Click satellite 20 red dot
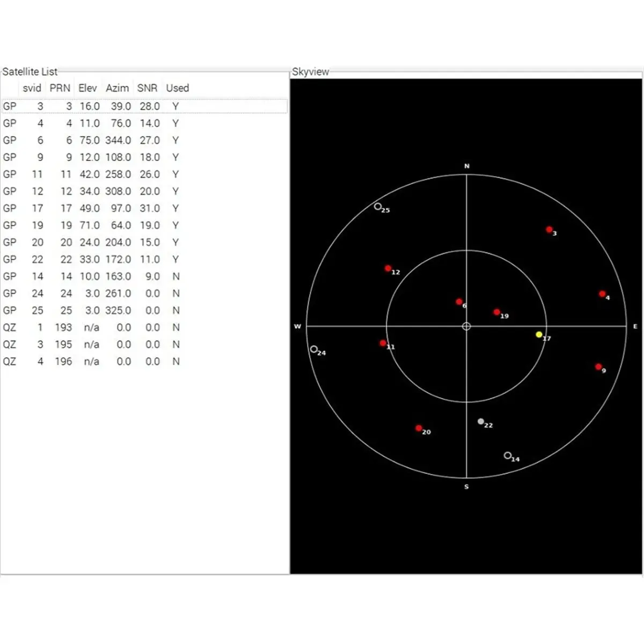The image size is (644, 644). [x=419, y=428]
